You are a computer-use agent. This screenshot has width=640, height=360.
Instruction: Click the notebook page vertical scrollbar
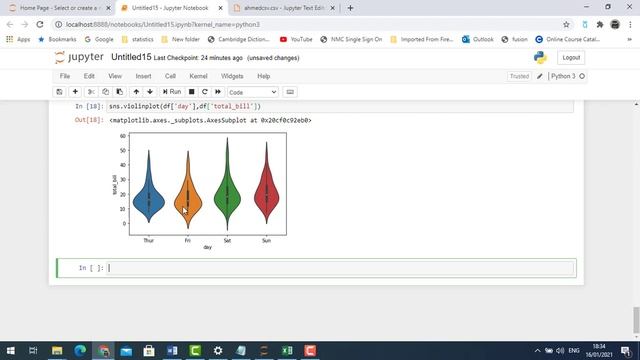click(636, 320)
